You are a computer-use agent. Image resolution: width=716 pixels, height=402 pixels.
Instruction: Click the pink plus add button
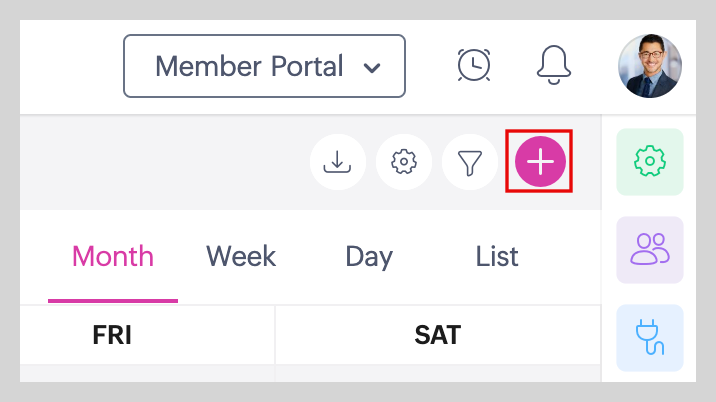click(540, 161)
